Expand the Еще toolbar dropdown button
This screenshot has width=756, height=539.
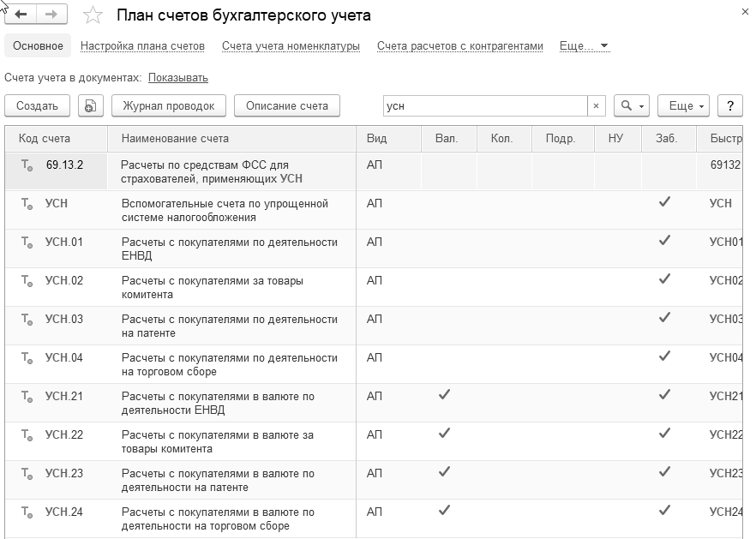pos(683,105)
